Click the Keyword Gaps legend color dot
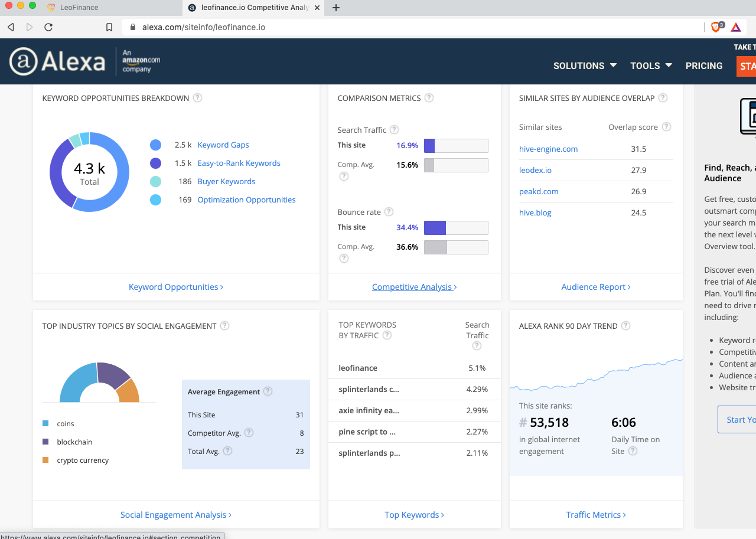The image size is (756, 539). click(156, 145)
